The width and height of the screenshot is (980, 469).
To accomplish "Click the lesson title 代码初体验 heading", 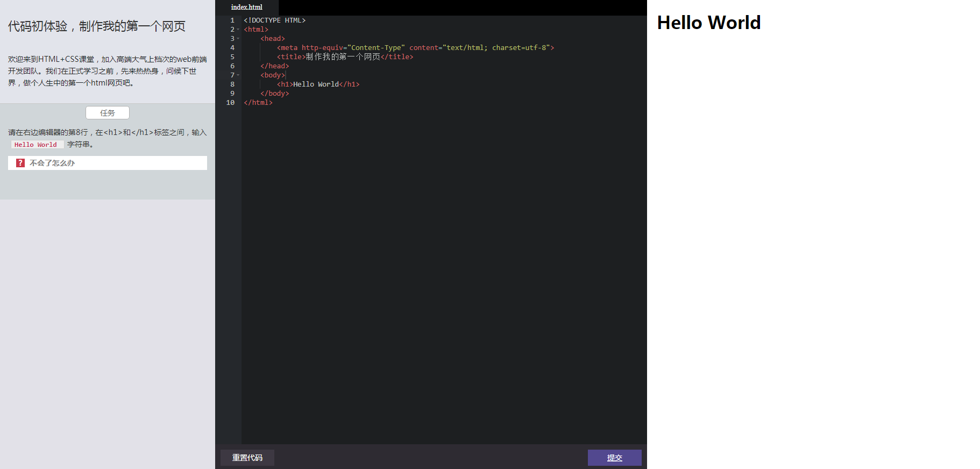I will pos(97,26).
